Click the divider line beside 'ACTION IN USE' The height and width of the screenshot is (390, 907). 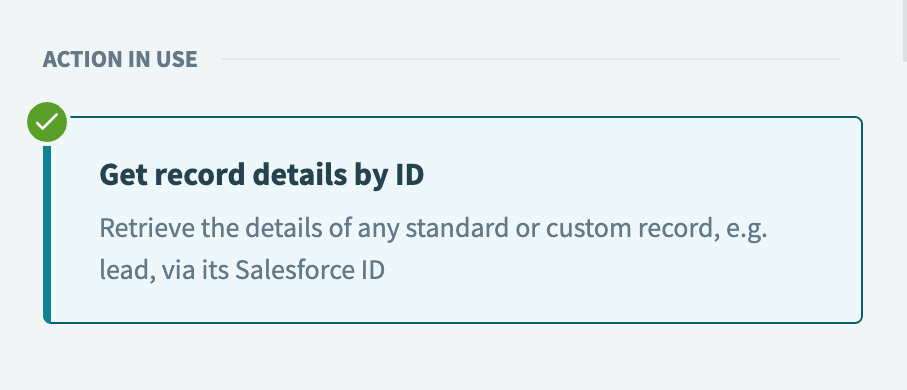[x=530, y=59]
